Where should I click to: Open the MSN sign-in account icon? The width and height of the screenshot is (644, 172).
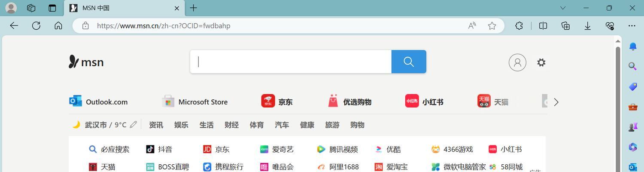pyautogui.click(x=517, y=62)
